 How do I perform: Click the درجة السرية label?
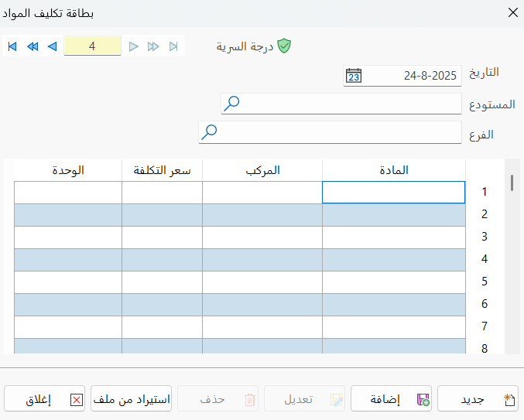245,46
